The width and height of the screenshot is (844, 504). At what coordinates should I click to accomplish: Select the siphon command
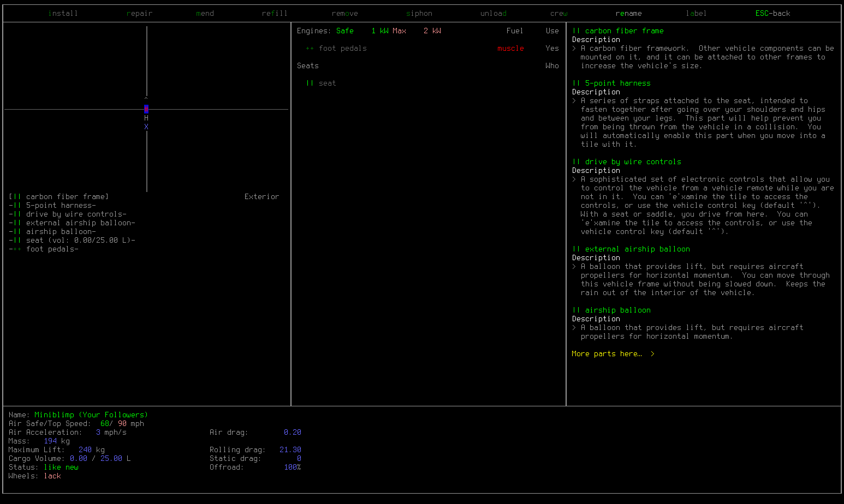click(419, 14)
